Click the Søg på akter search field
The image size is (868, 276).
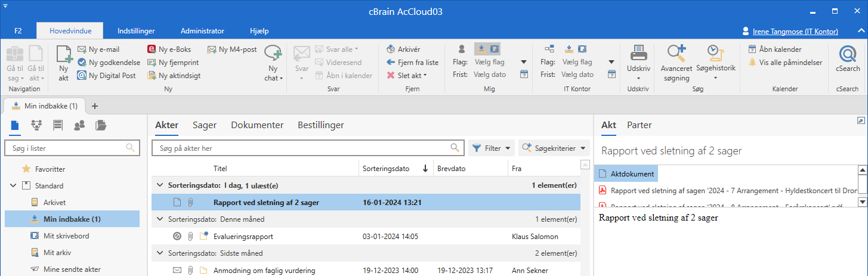(x=301, y=148)
